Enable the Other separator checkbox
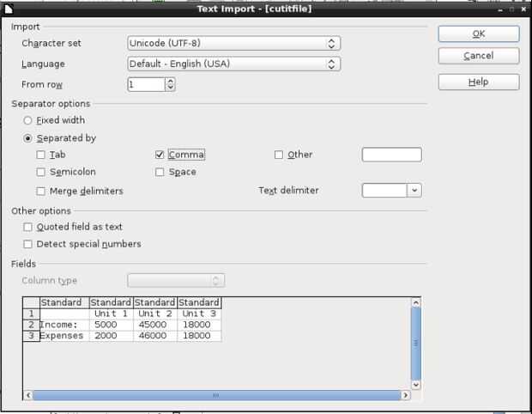 [279, 155]
